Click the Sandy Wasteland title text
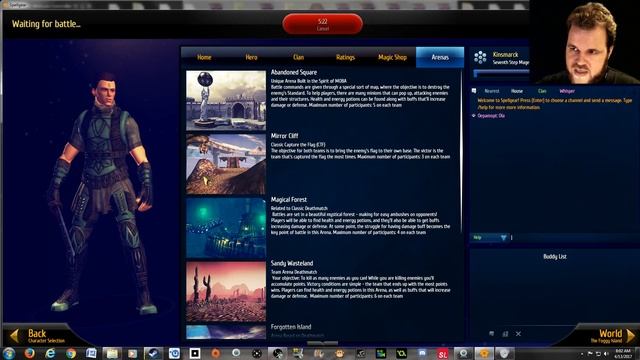 tap(292, 263)
